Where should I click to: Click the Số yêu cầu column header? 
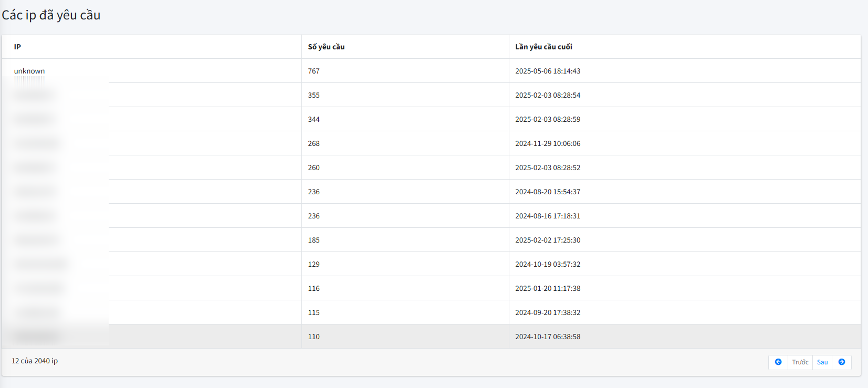(x=326, y=47)
